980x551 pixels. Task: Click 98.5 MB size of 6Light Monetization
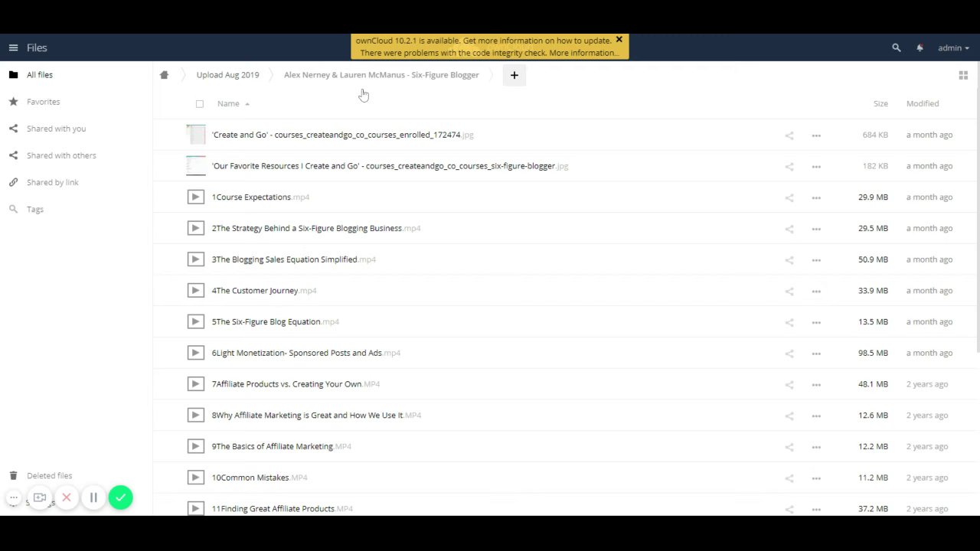pyautogui.click(x=873, y=353)
